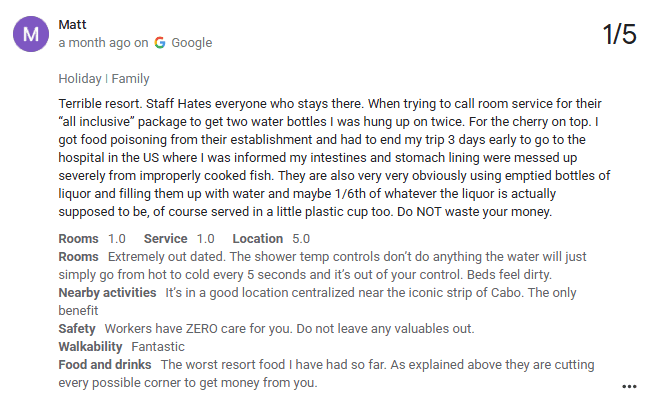The height and width of the screenshot is (404, 671).
Task: Click the Google logo icon
Action: click(160, 43)
